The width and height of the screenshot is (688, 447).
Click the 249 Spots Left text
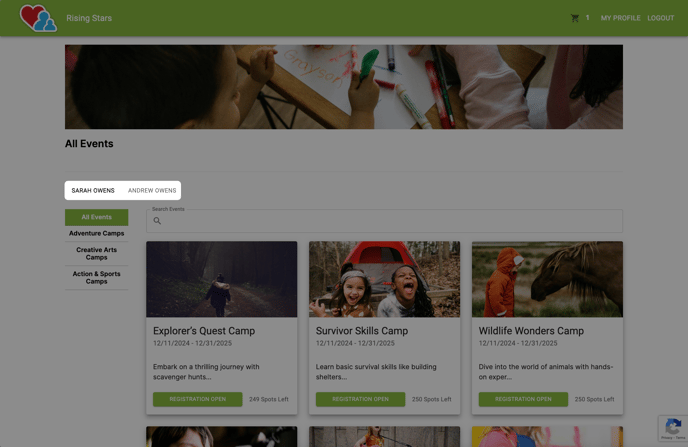point(269,399)
